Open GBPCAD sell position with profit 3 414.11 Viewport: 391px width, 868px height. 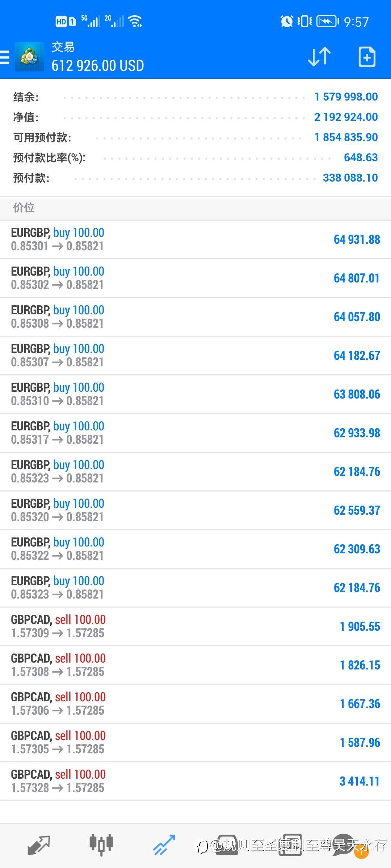[x=195, y=781]
